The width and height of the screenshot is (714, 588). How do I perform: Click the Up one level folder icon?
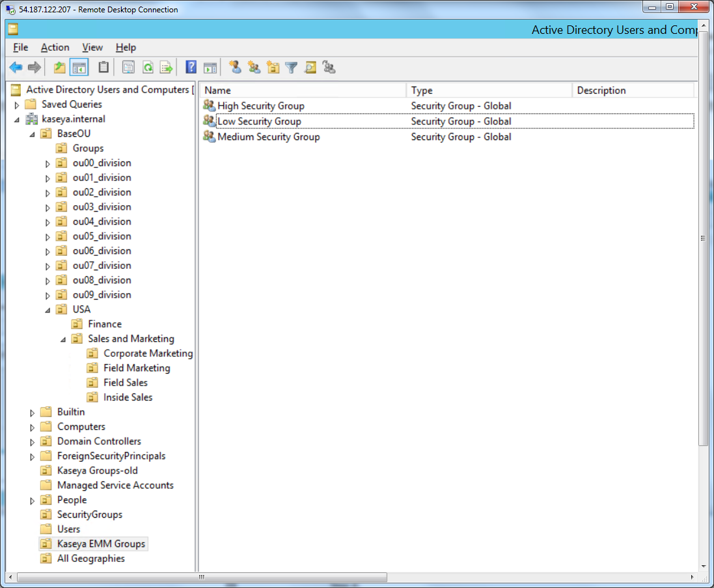pyautogui.click(x=60, y=67)
